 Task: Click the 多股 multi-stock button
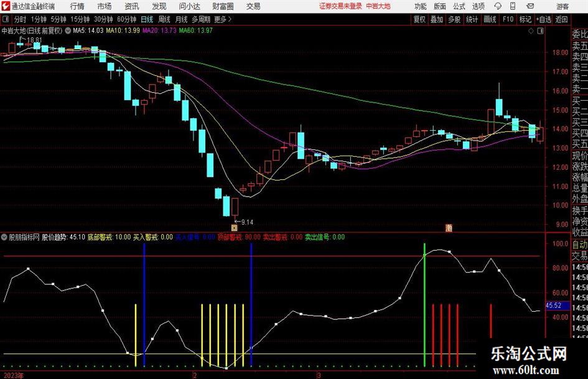tap(454, 19)
